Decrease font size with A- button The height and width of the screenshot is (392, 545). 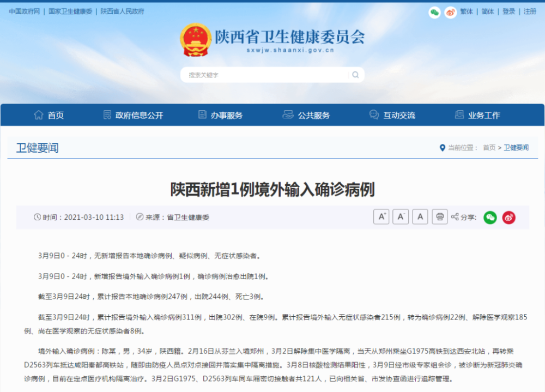tap(401, 217)
